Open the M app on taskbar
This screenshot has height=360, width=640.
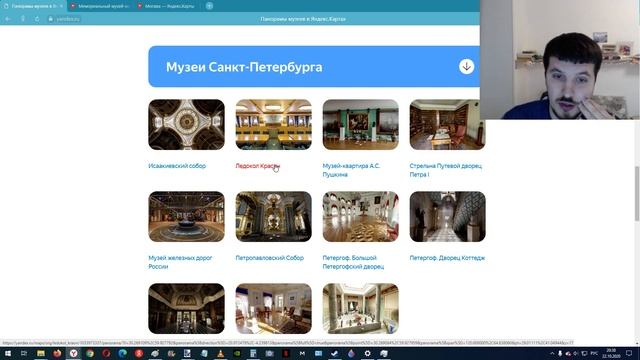(x=302, y=353)
